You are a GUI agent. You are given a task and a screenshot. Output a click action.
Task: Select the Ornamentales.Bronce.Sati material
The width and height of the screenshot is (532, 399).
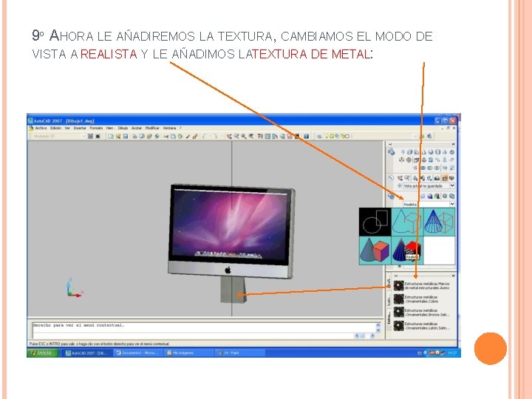pos(423,313)
